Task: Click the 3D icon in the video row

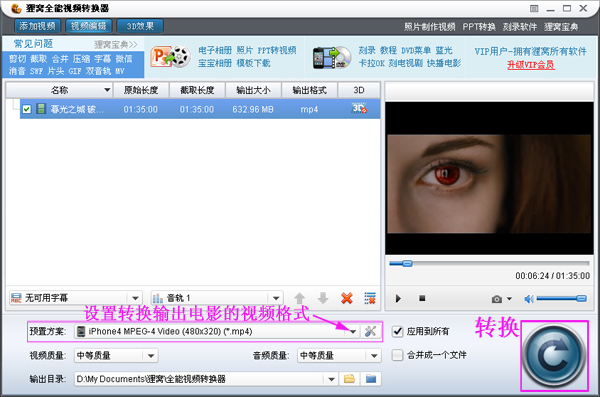Action: (359, 109)
